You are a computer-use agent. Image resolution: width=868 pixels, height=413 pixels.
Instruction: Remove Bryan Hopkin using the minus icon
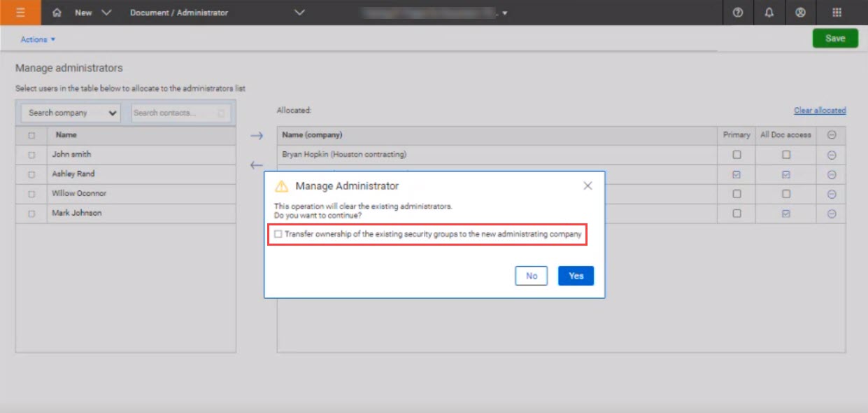tap(832, 155)
